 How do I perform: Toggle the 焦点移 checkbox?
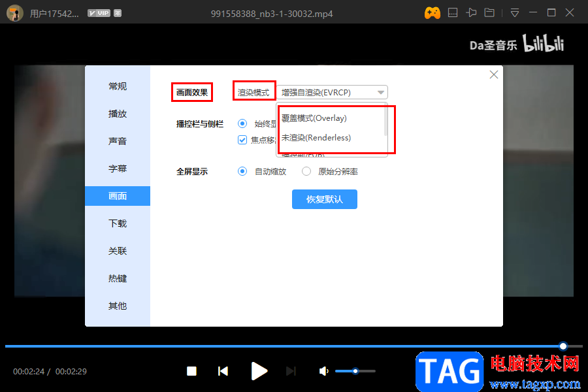(242, 140)
